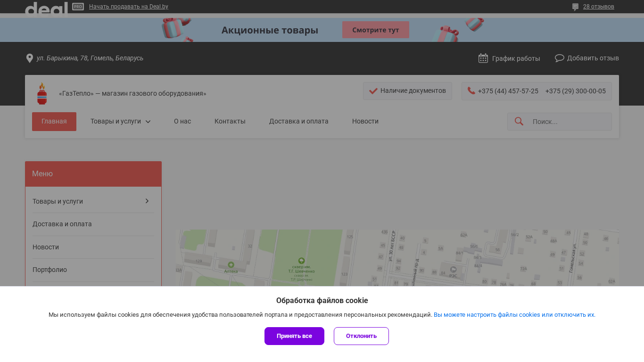Click the red phone icon

[x=471, y=90]
